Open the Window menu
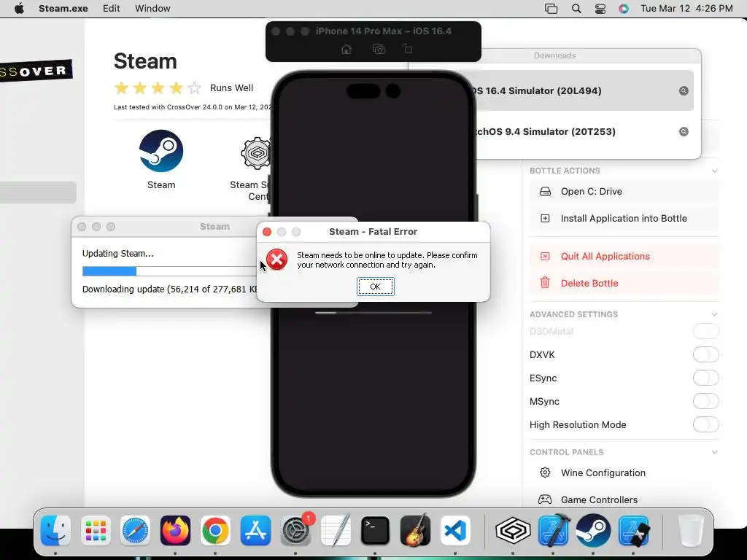Screen dimensions: 747x560 [x=152, y=9]
